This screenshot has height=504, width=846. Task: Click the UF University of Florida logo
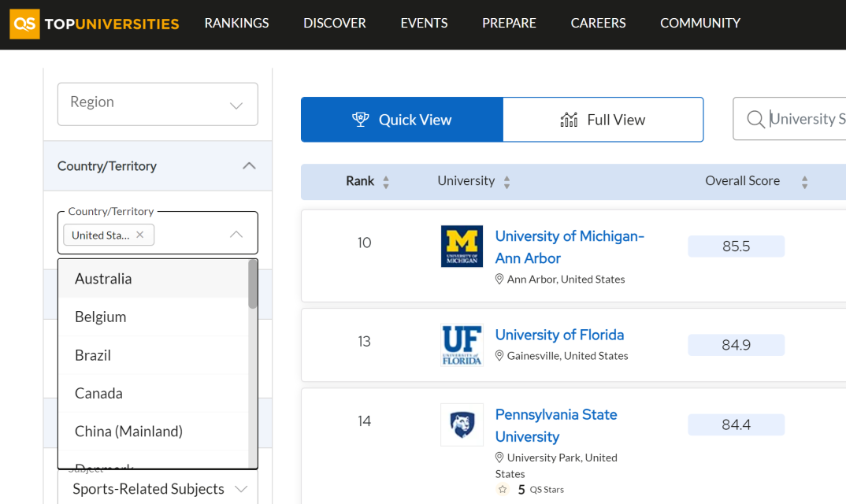(462, 345)
